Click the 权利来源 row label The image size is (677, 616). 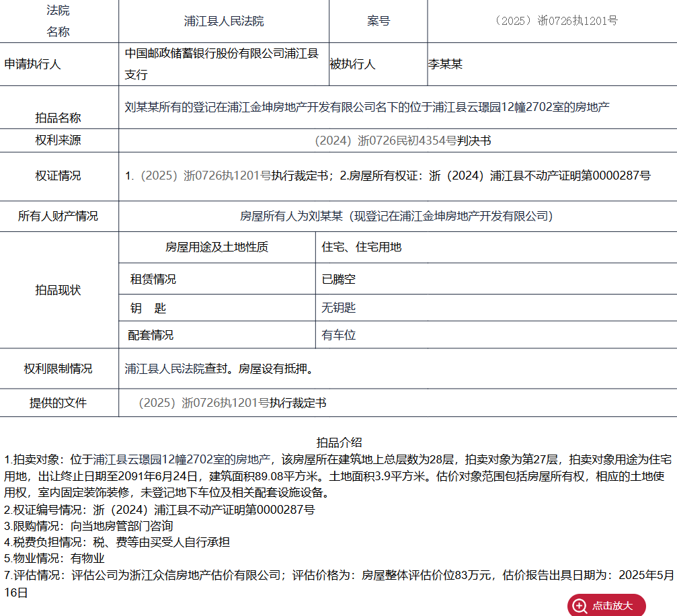[x=58, y=140]
